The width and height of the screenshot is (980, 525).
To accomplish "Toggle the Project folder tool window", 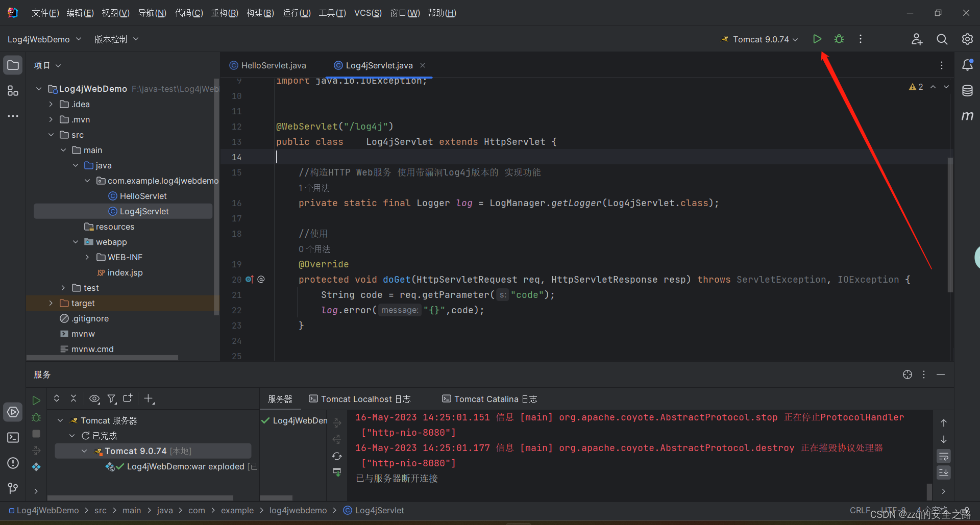I will [13, 65].
